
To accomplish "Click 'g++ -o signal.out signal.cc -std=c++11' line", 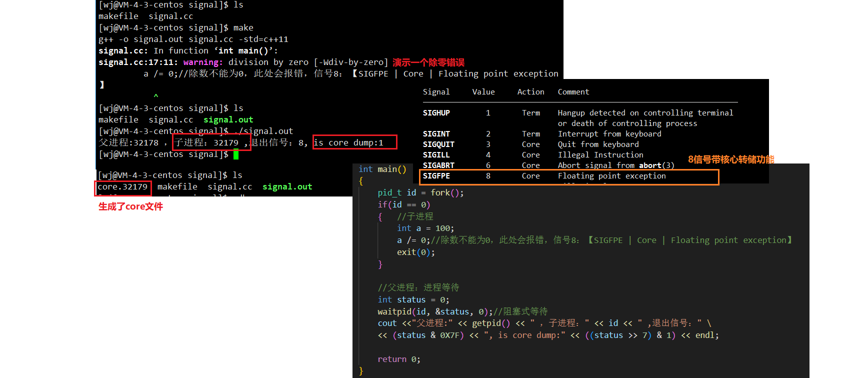I will pyautogui.click(x=193, y=39).
